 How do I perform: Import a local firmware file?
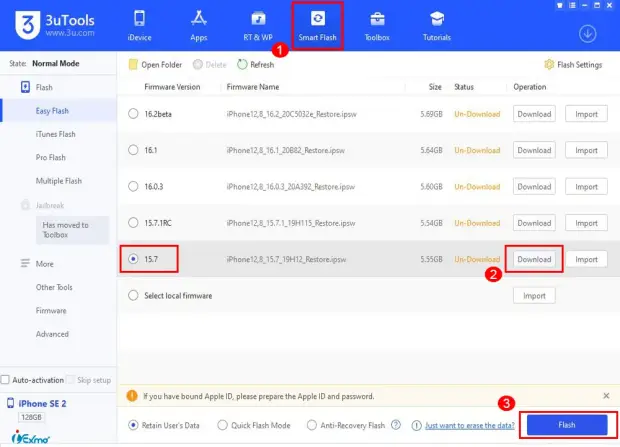click(534, 295)
